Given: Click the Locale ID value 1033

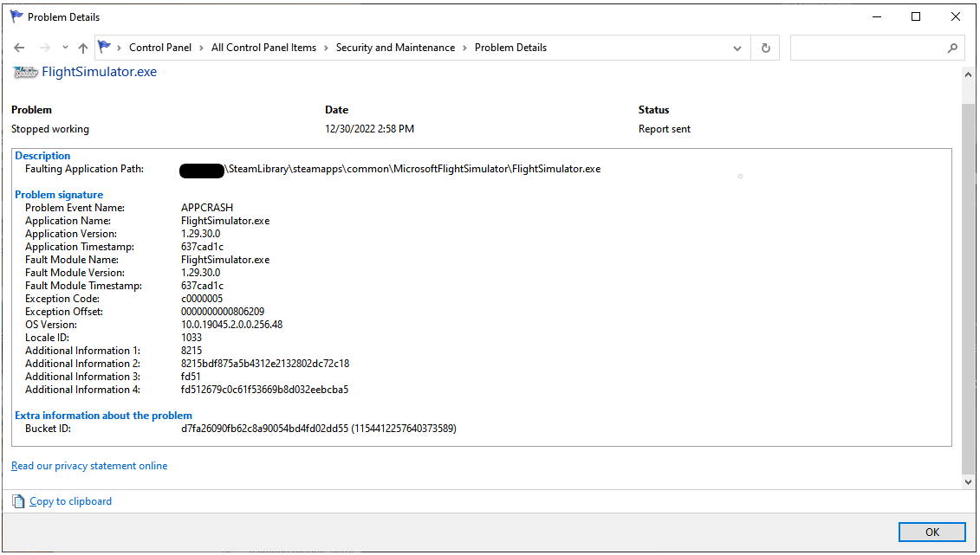Looking at the screenshot, I should (191, 338).
